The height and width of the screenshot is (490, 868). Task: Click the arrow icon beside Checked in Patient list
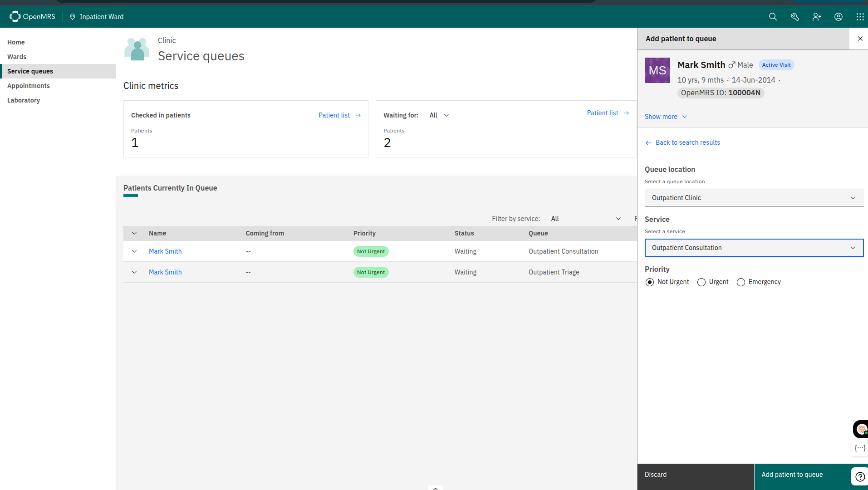point(358,115)
